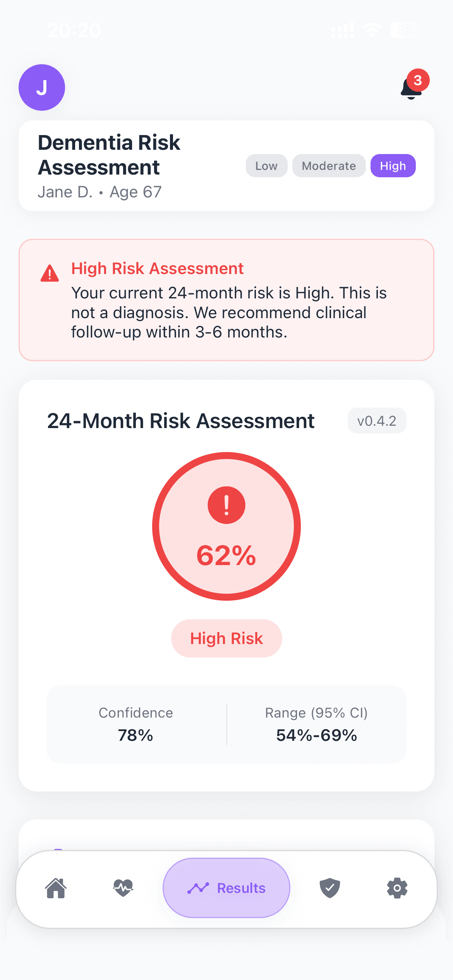This screenshot has height=980, width=453.
Task: Open the Home screen from bottom navigation
Action: click(56, 888)
